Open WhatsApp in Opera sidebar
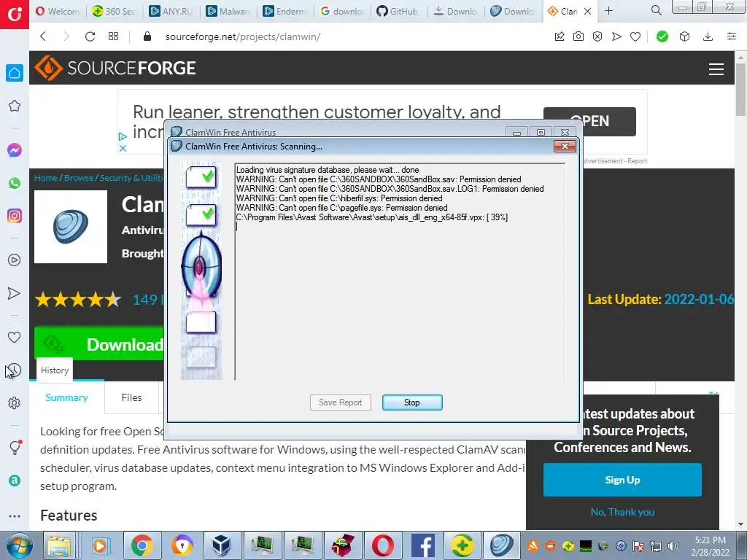The width and height of the screenshot is (747, 560). (x=15, y=183)
